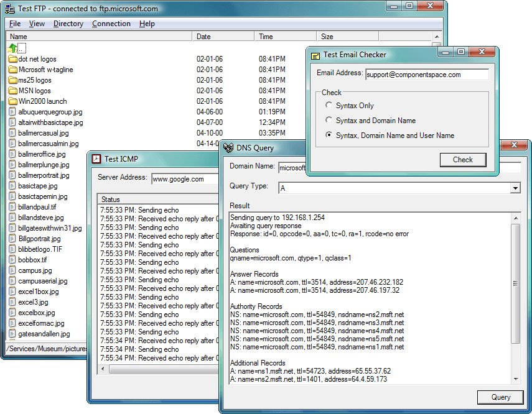
Task: Select the ballmerportrait.jpg file icon
Action: click(12, 175)
